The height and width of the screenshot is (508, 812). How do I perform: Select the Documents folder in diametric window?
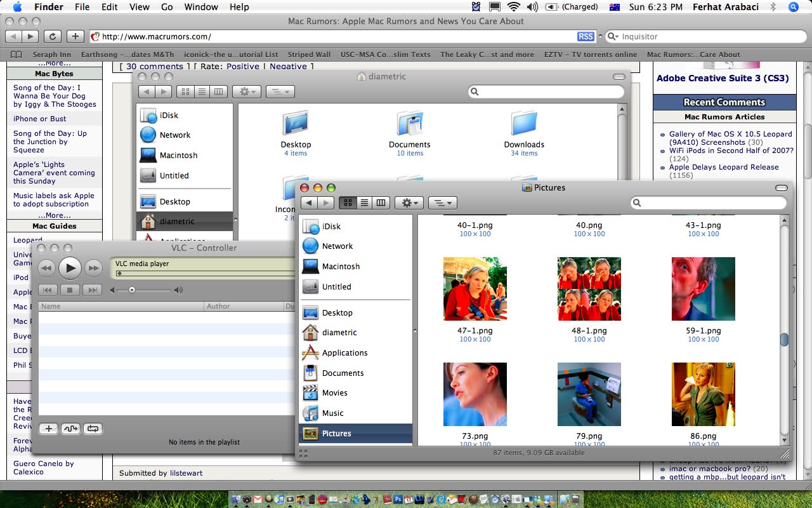pyautogui.click(x=410, y=123)
